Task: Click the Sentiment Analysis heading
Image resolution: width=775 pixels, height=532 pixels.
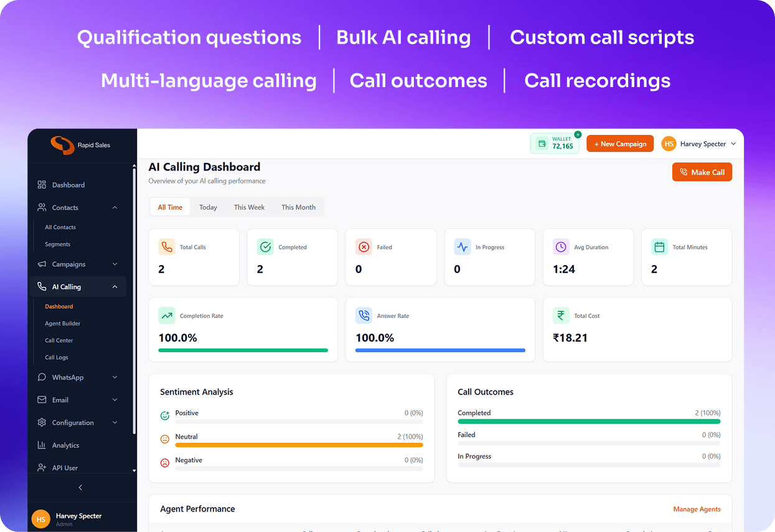Action: (197, 392)
